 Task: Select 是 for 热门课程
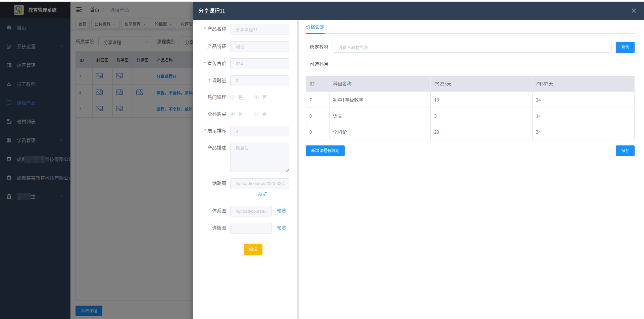pyautogui.click(x=233, y=97)
